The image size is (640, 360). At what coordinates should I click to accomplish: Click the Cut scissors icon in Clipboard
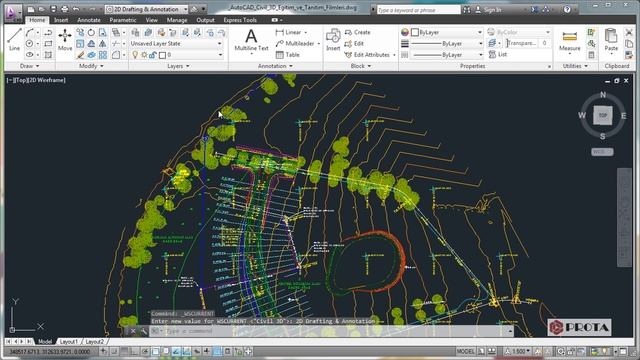629,32
